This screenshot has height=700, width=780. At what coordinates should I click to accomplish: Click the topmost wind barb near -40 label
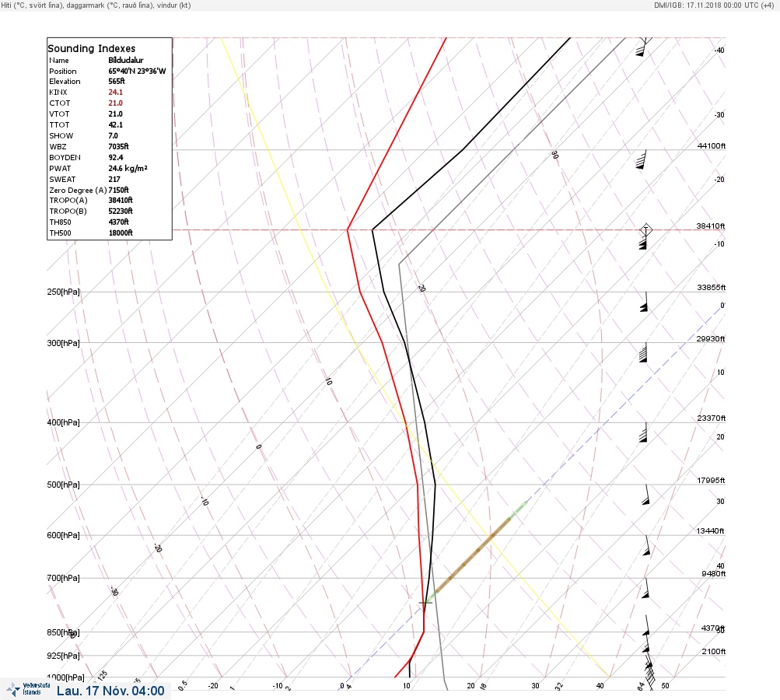[x=642, y=47]
